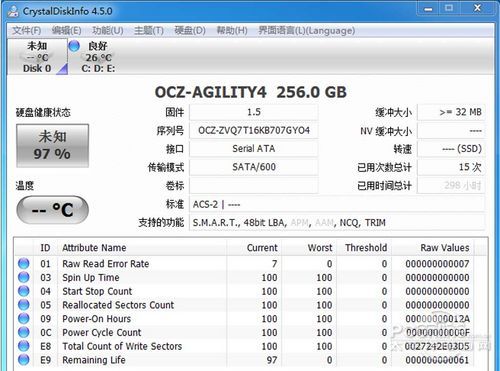Maximize the CrystalDiskInfo window

[x=449, y=9]
